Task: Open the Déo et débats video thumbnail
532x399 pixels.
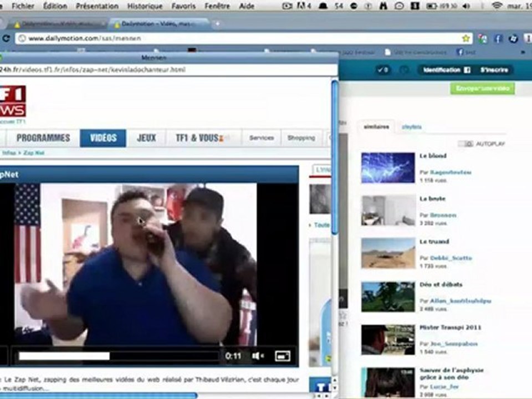Action: pyautogui.click(x=388, y=296)
